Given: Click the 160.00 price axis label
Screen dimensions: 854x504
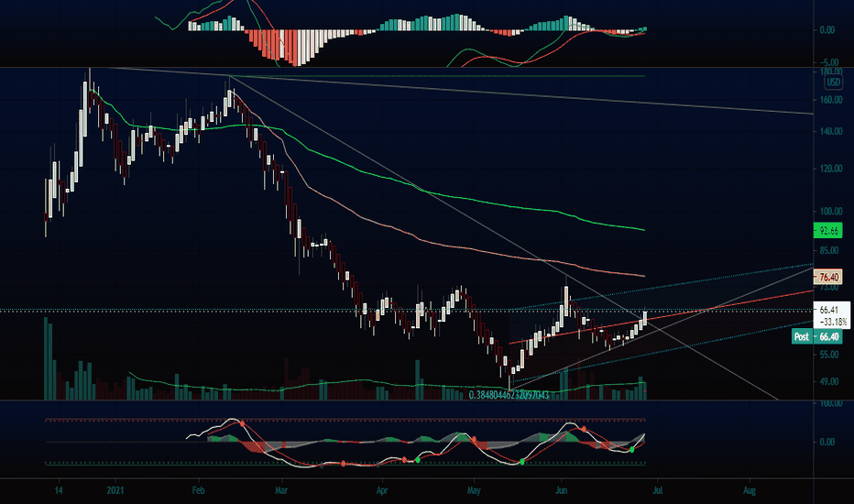Looking at the screenshot, I should pos(830,100).
